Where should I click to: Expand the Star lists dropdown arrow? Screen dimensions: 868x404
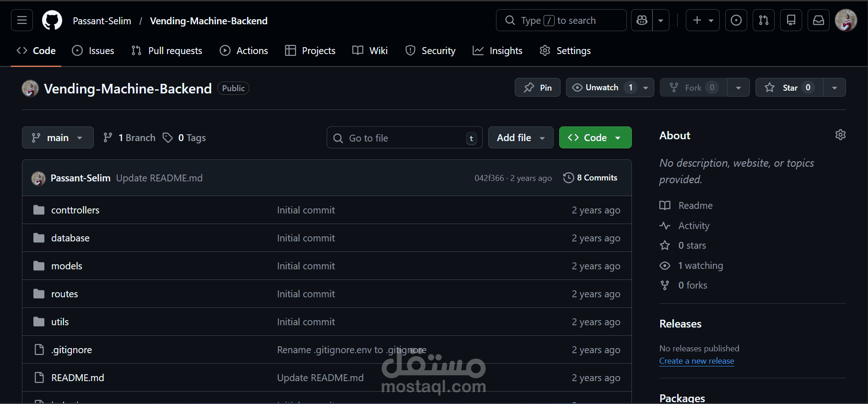click(x=835, y=87)
